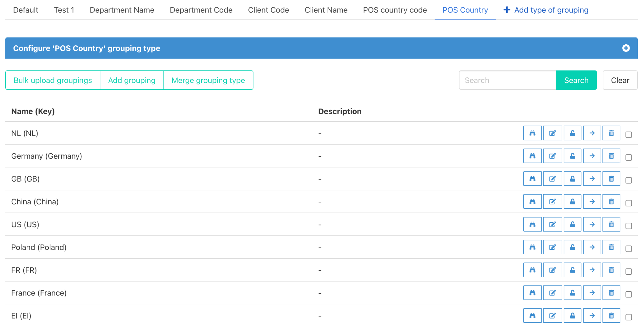This screenshot has height=333, width=644.
Task: Click the binoculars icon for Poland row
Action: pos(532,247)
